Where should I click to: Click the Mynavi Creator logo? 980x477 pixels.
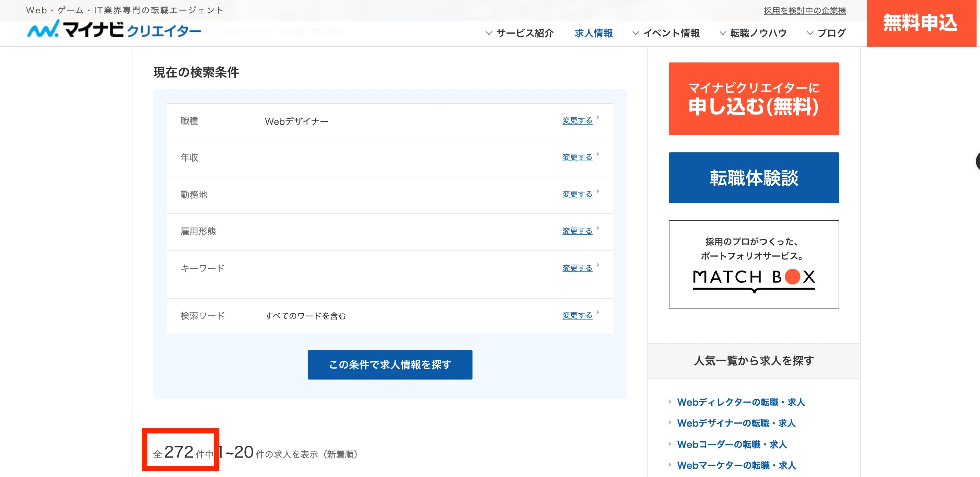click(x=114, y=29)
